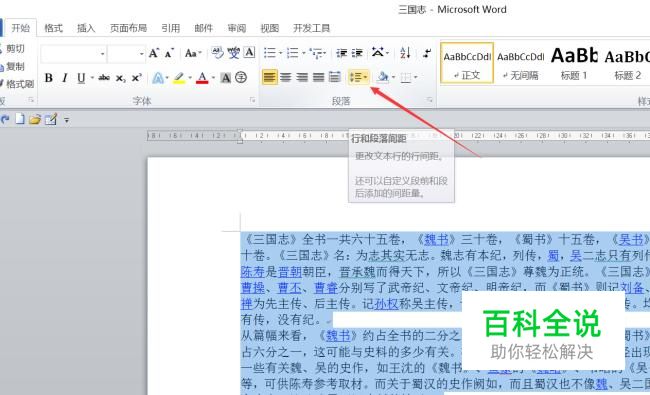Apply yellow text highlight color

coord(179,78)
